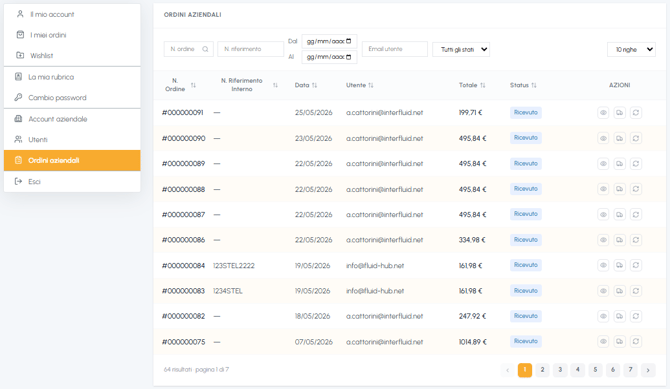Open the eye icon for order #000000090
Viewport: 670px width, 389px height.
(603, 139)
